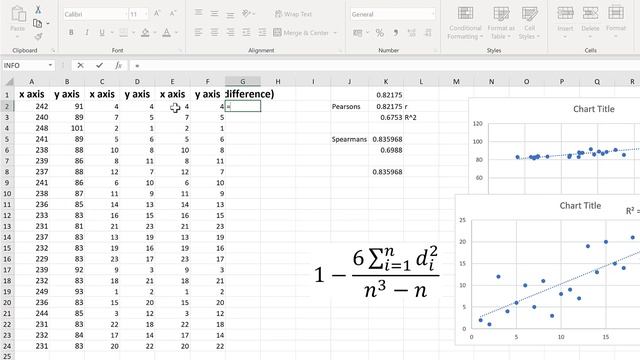The height and width of the screenshot is (360, 640).
Task: Confirm the formula entry with checkmark
Action: coord(99,65)
